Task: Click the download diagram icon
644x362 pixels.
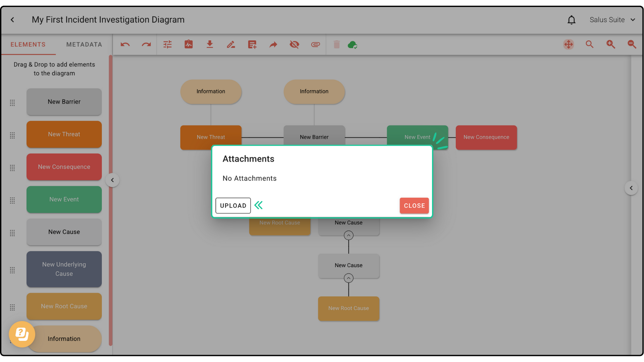Action: point(210,45)
